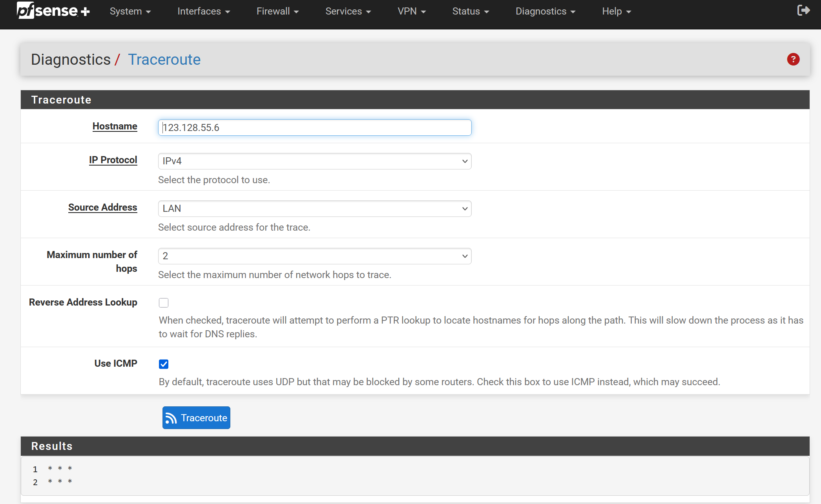The height and width of the screenshot is (504, 821).
Task: Open the Help menu
Action: (616, 11)
